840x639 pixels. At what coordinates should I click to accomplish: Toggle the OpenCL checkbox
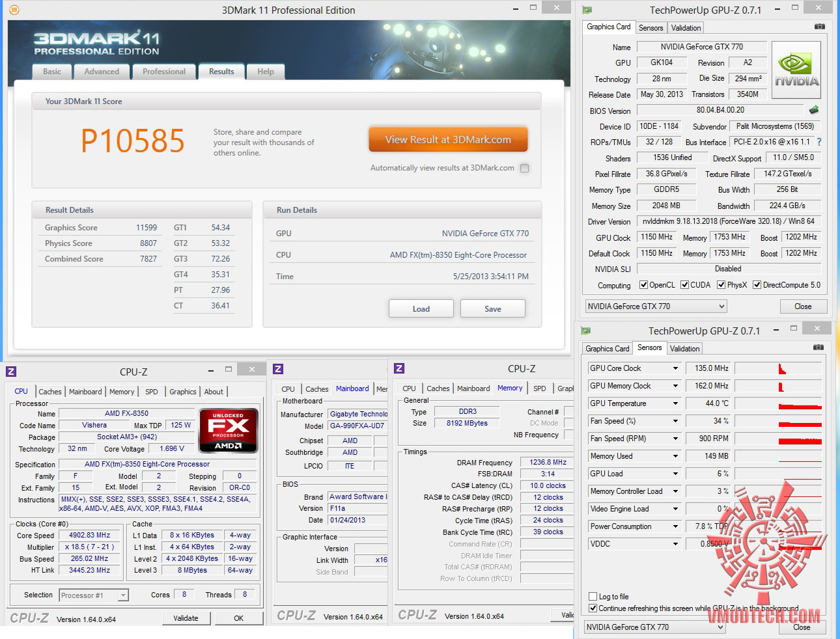coord(643,285)
